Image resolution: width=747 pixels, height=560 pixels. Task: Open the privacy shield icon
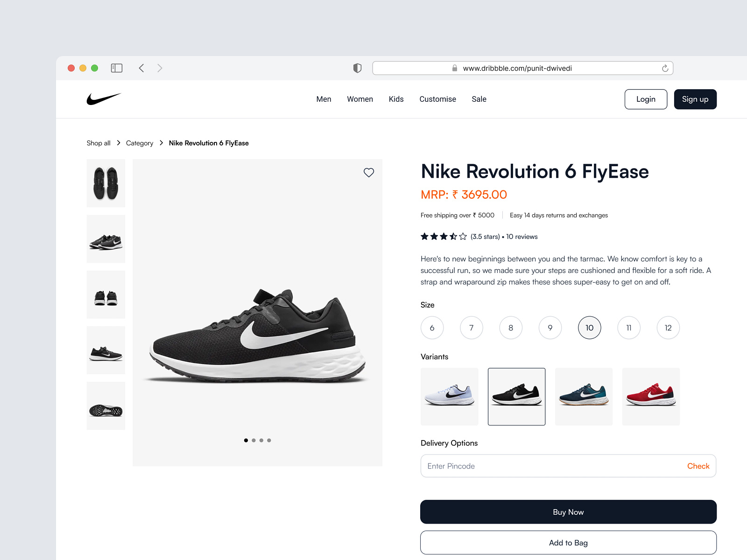[x=357, y=68]
